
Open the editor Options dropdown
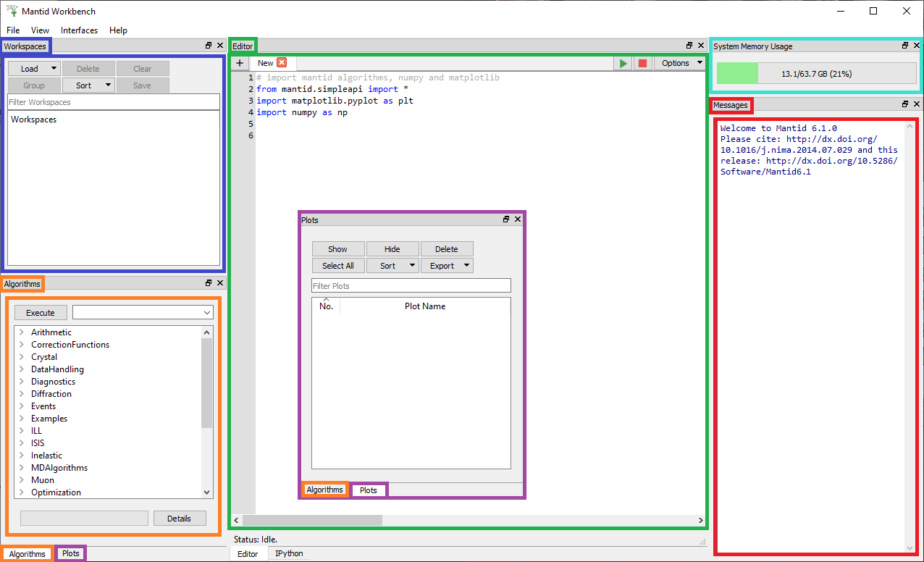point(681,63)
